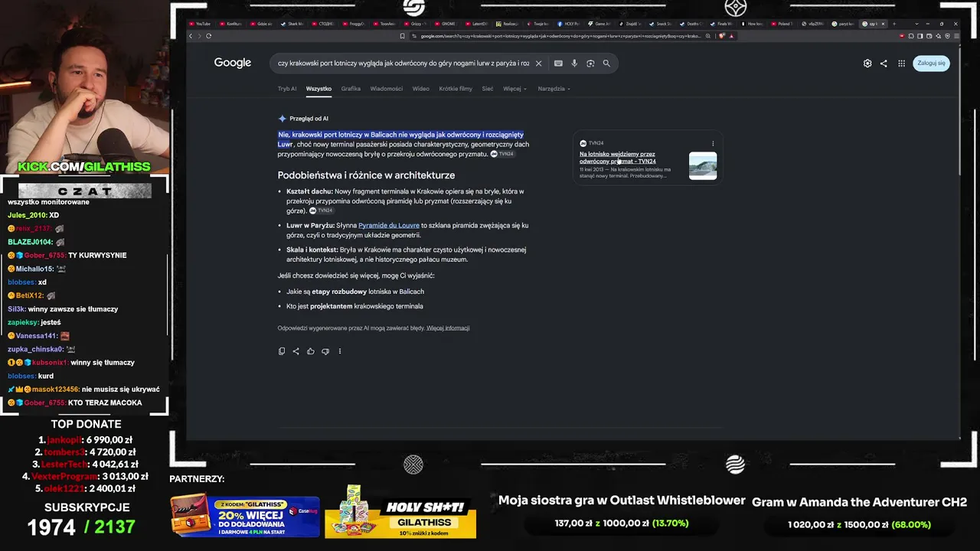Reload the browser page
Viewport: 980px width, 551px height.
208,36
